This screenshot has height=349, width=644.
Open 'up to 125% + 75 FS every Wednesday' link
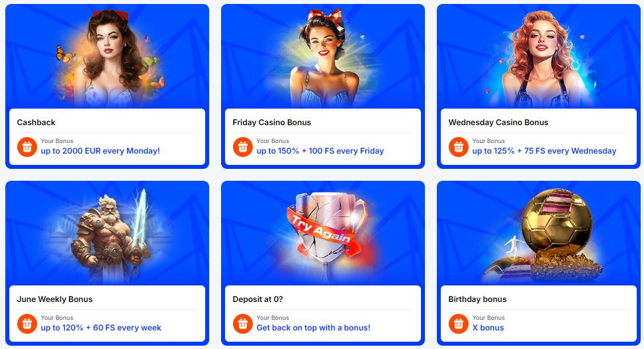(x=544, y=151)
